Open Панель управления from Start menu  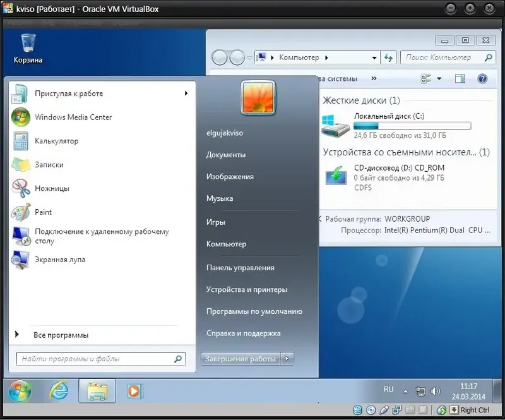[x=241, y=268]
